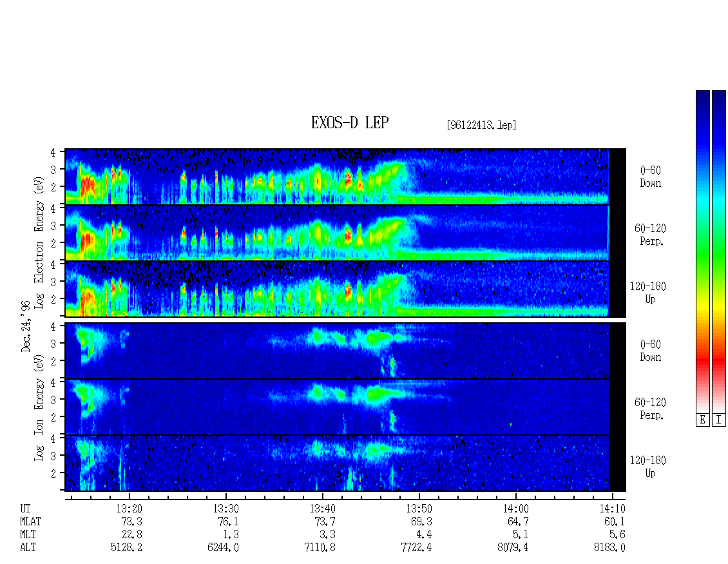Click the ALT value 5128.2
The height and width of the screenshot is (564, 728).
point(126,548)
